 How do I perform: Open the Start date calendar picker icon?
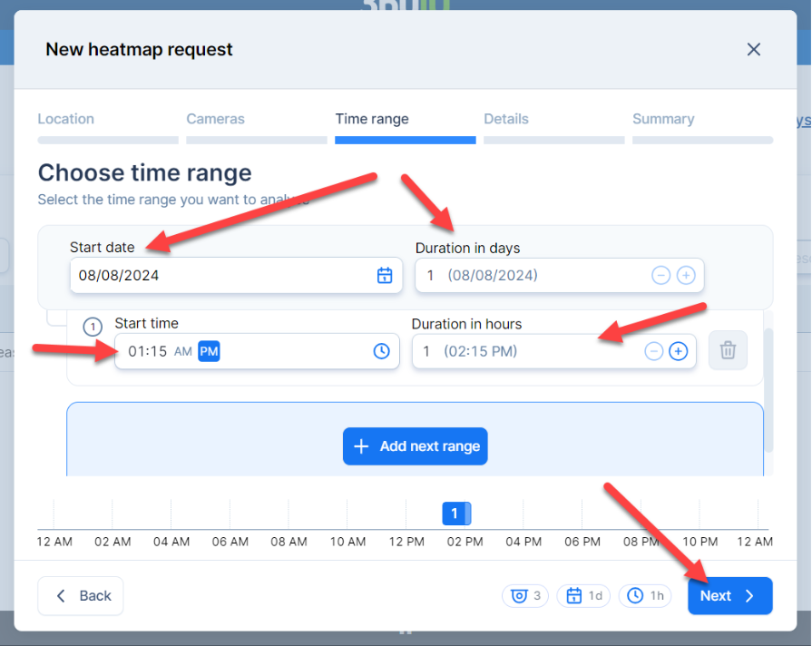(385, 275)
